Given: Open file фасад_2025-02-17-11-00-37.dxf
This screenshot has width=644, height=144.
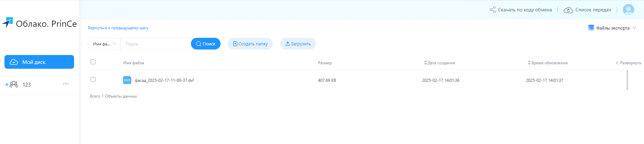Looking at the screenshot, I should 164,80.
